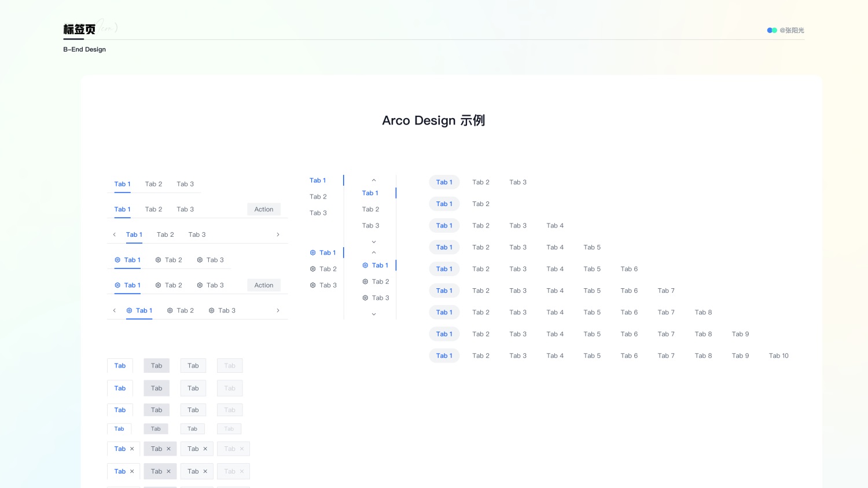The image size is (868, 488).
Task: Select Tab 3 in the text-only row with Action button
Action: point(185,210)
